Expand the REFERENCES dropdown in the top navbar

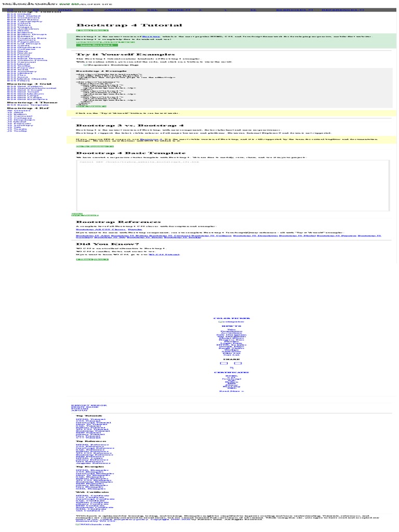pos(343,10)
